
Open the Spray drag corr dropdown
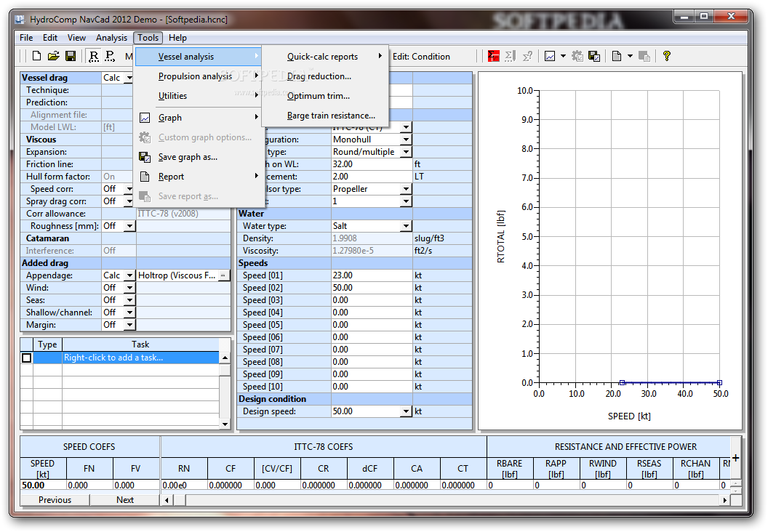(129, 201)
